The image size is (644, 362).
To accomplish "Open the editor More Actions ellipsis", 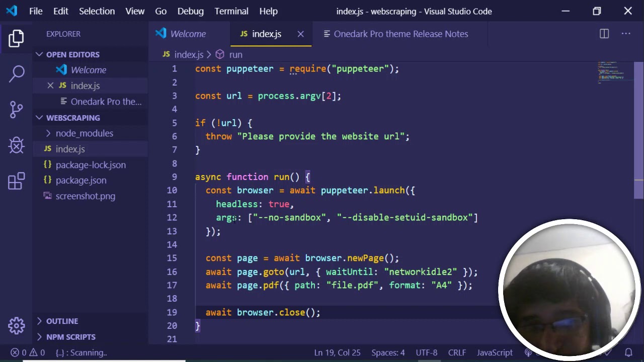I will (626, 34).
